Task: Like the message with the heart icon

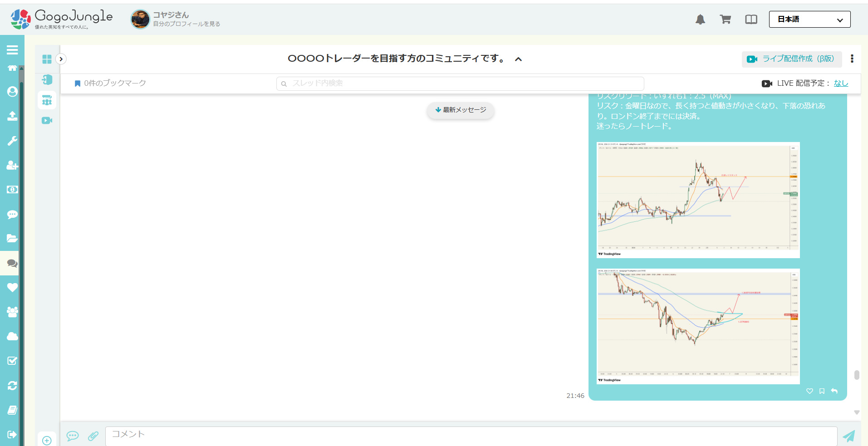Action: (809, 391)
